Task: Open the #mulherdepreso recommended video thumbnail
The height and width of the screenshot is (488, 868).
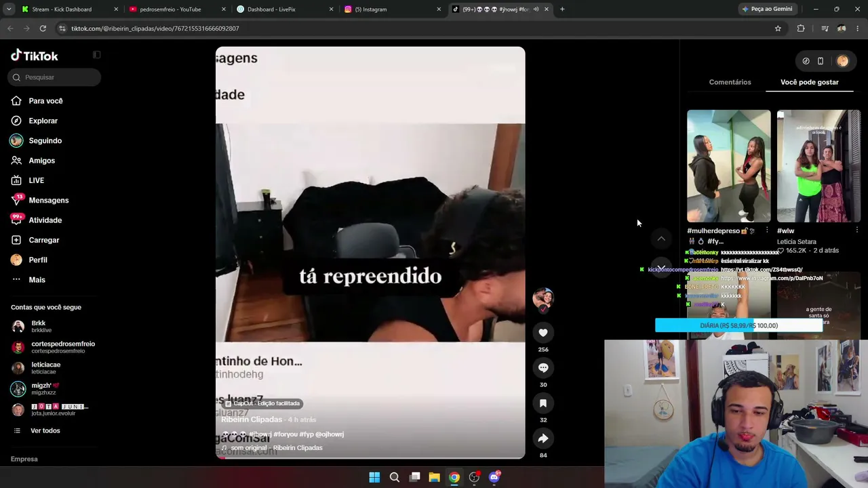Action: [x=729, y=166]
